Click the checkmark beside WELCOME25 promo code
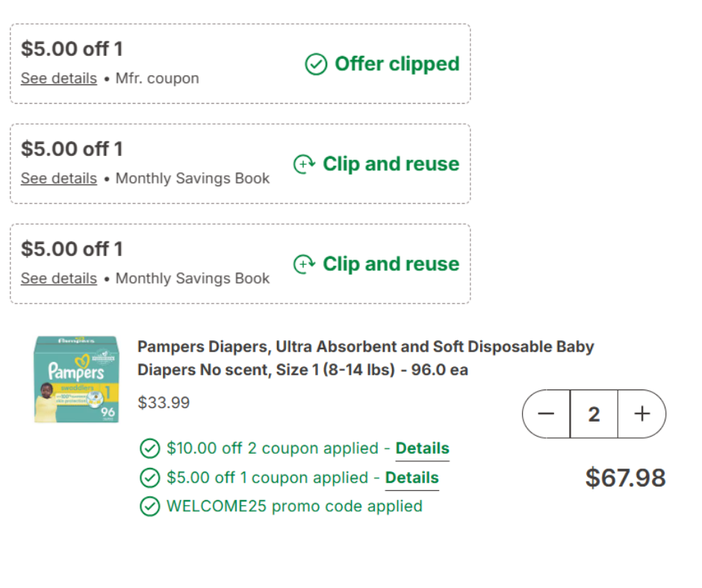The width and height of the screenshot is (702, 588). pos(150,507)
